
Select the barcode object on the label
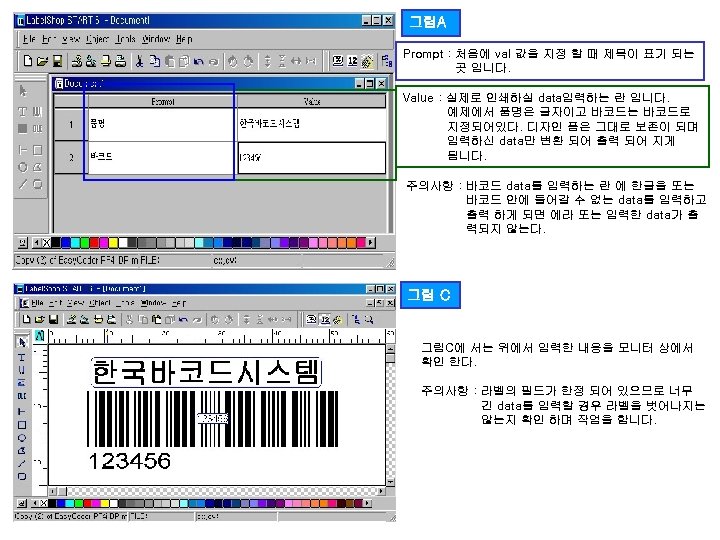[x=213, y=419]
